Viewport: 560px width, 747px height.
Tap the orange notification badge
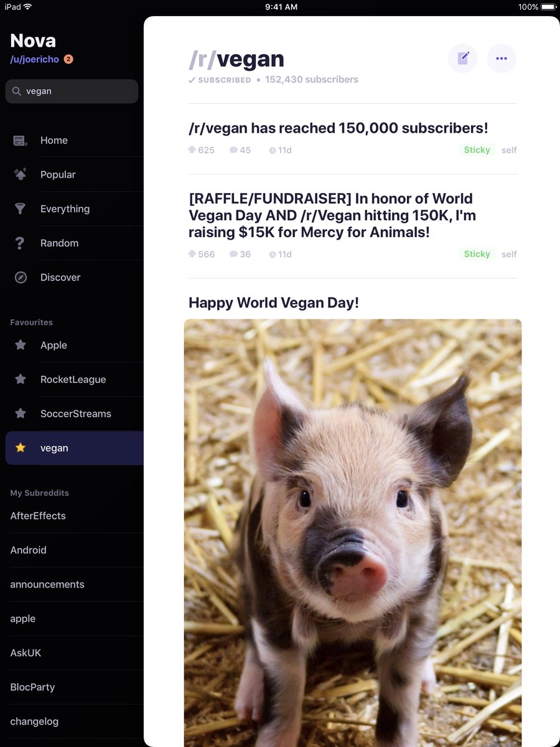point(68,59)
